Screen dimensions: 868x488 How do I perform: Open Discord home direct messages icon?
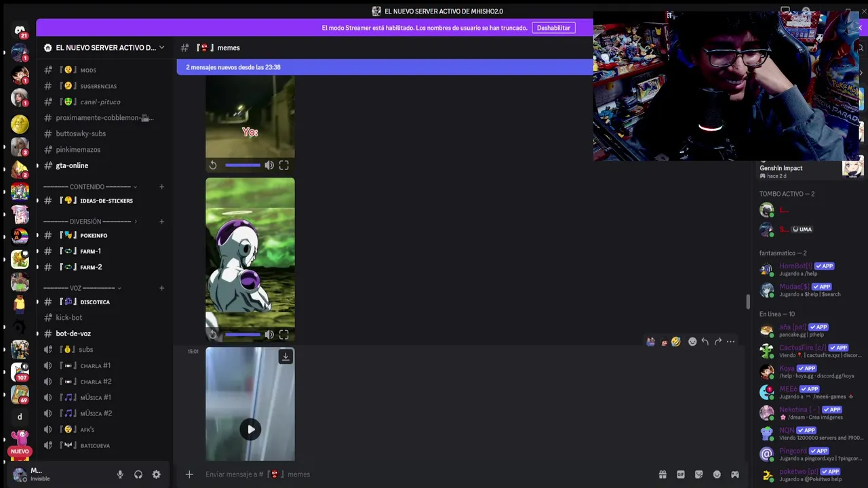pos(20,31)
